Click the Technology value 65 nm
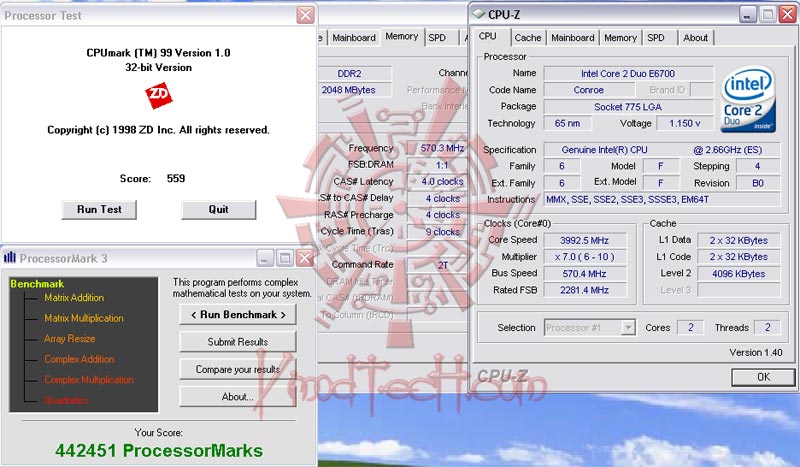 click(567, 123)
